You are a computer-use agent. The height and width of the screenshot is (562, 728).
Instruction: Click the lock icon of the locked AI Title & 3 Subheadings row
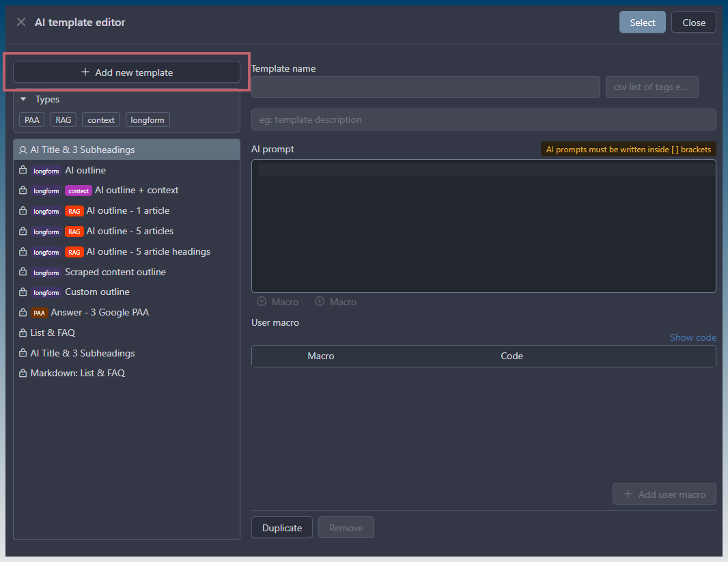pyautogui.click(x=23, y=353)
